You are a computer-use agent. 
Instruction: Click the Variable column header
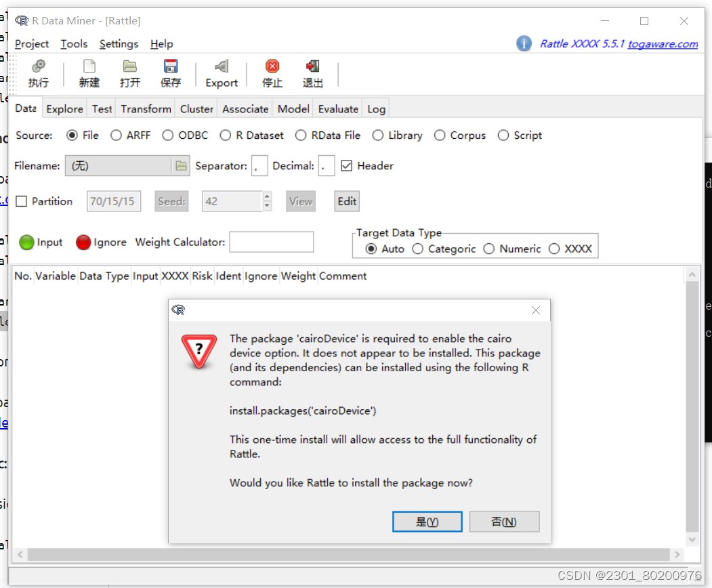click(56, 276)
